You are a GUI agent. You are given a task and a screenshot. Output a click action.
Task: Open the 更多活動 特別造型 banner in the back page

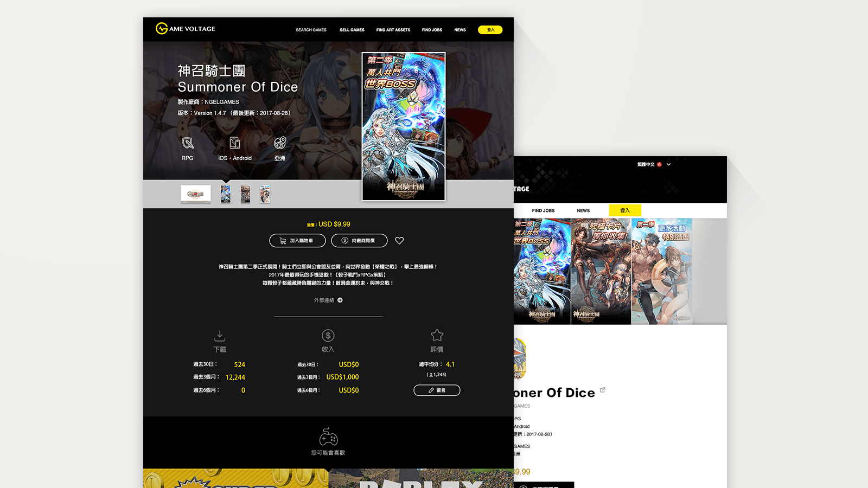tap(662, 272)
